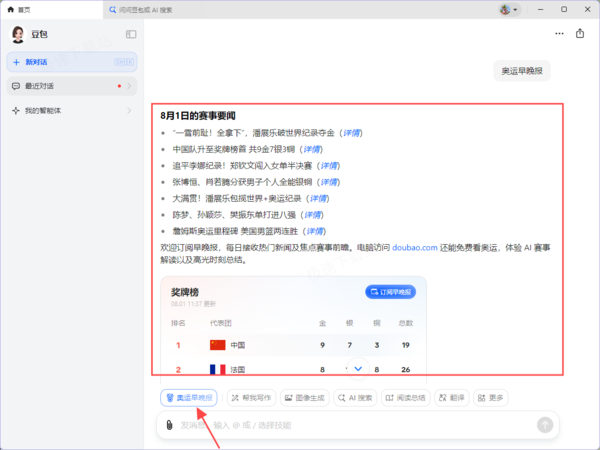600x450 pixels.
Task: Click the send arrow button
Action: (x=545, y=425)
